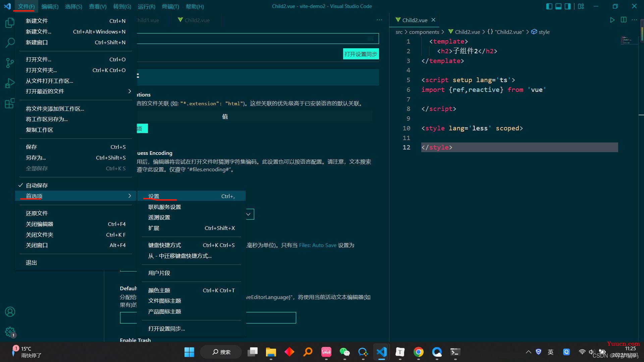
Task: Close the Child2.vue tab
Action: (433, 20)
